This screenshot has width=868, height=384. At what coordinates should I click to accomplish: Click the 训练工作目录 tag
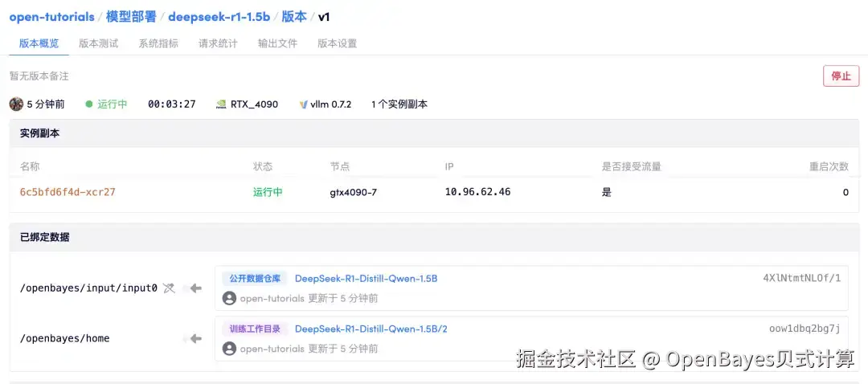point(256,329)
